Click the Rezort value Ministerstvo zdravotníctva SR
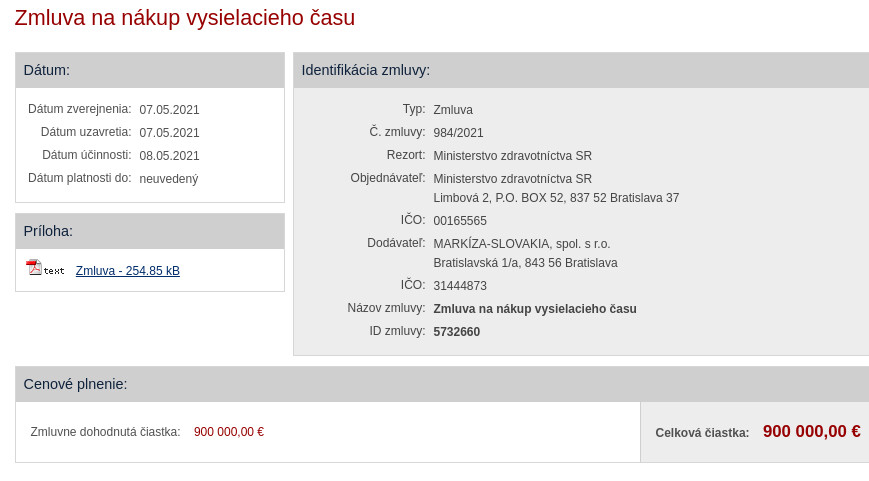The image size is (869, 481). point(512,156)
